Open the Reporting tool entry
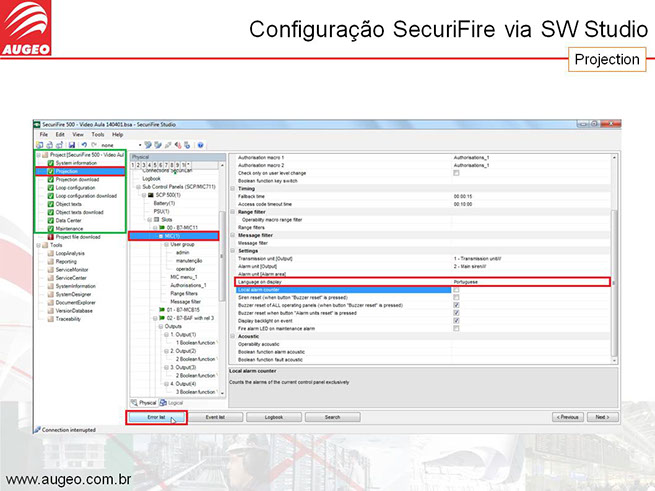655x491 pixels. [x=69, y=261]
